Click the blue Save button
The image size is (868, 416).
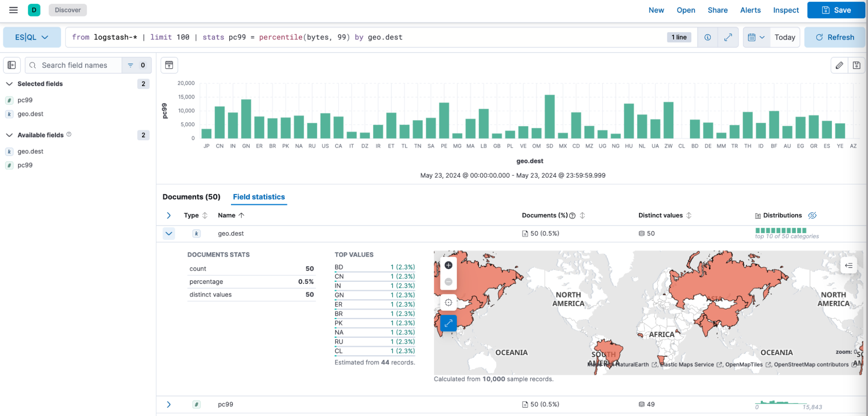836,10
